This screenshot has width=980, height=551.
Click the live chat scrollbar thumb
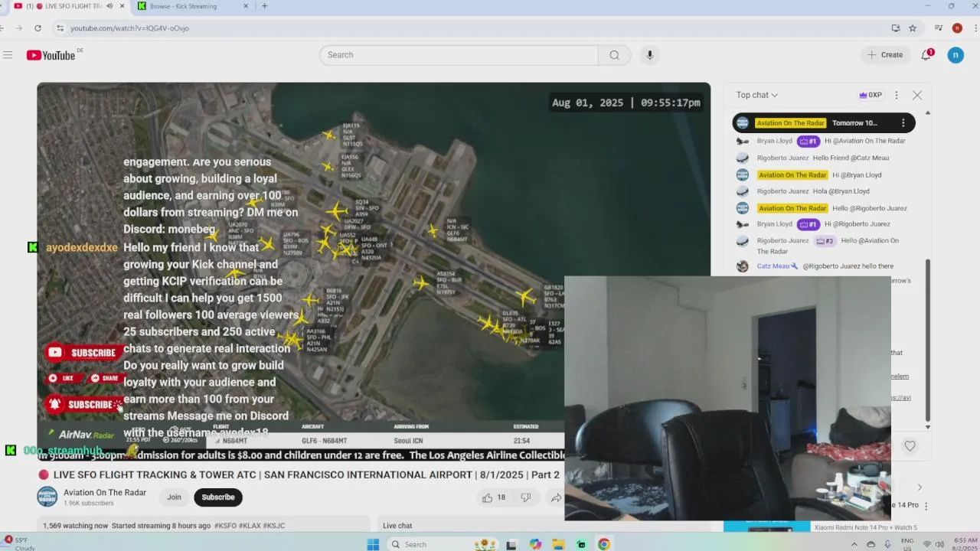928,341
